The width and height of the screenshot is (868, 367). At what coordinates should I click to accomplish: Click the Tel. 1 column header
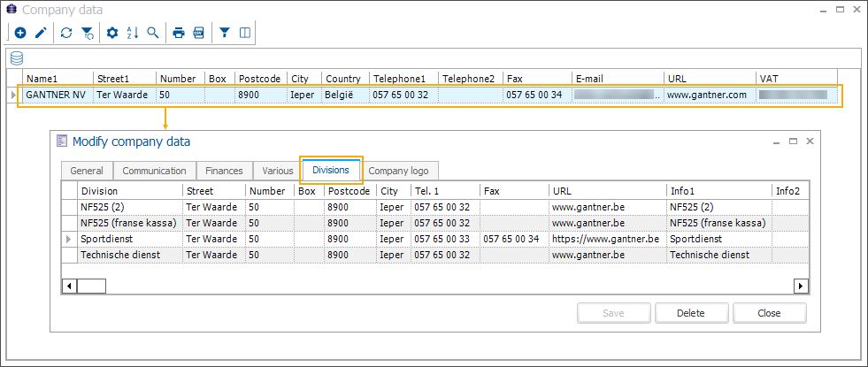pos(445,191)
